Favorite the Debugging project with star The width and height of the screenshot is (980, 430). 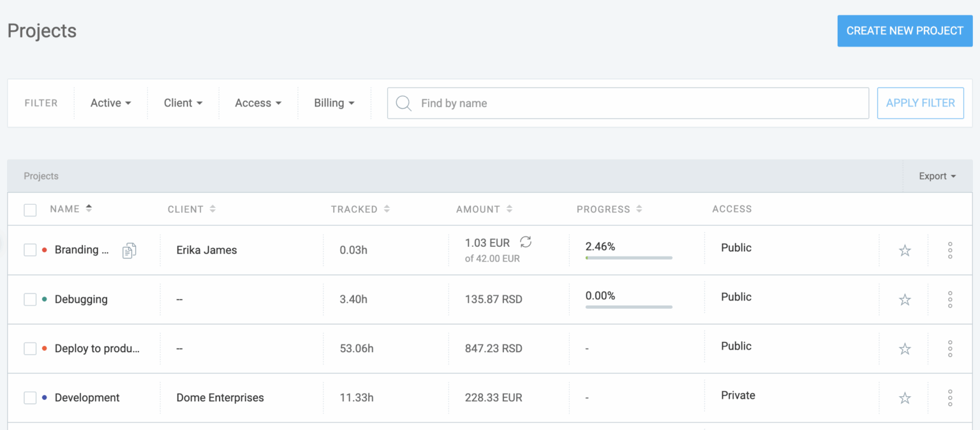[x=904, y=299]
